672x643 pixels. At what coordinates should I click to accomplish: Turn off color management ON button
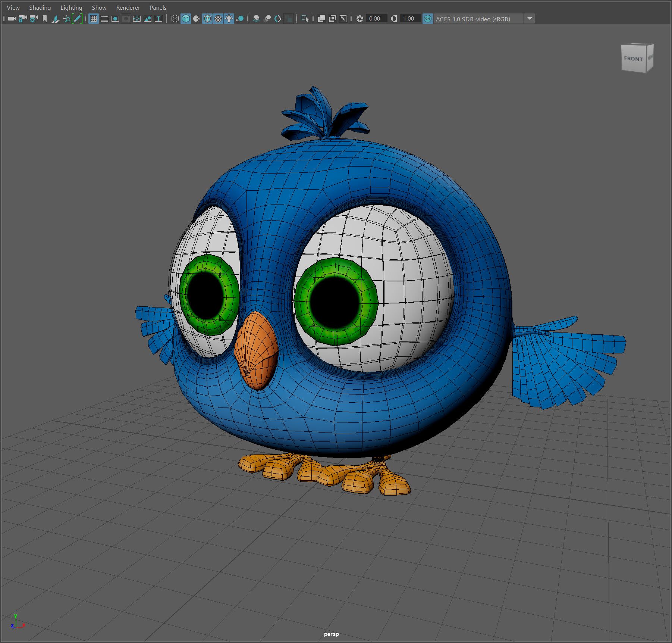(x=428, y=19)
